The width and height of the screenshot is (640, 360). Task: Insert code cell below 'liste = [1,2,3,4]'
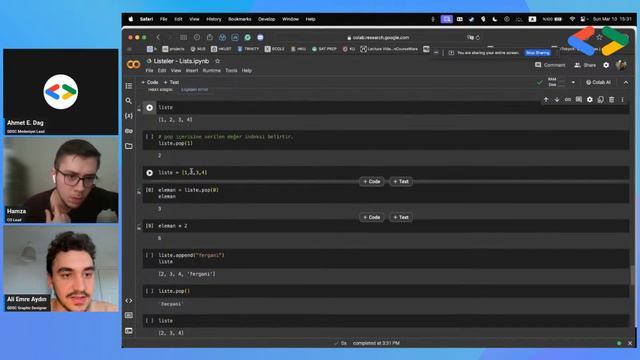tap(371, 181)
